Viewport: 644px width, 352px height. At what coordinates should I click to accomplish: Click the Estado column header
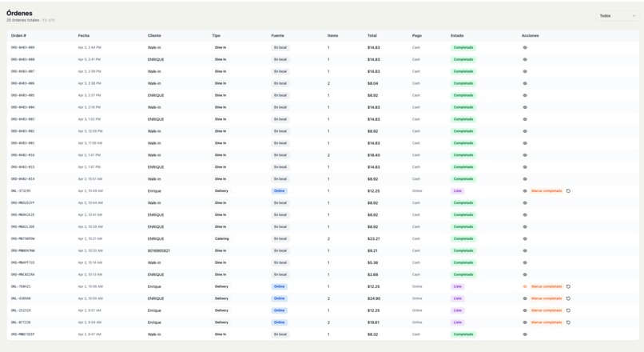point(457,36)
